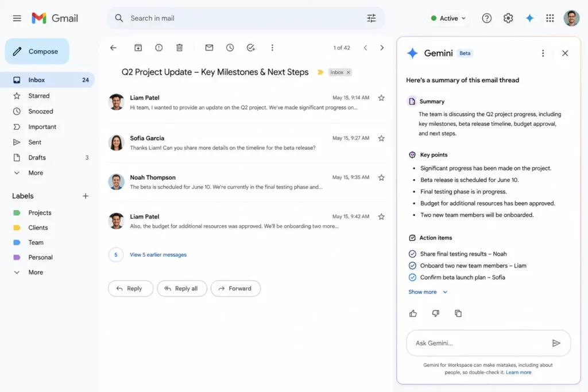Snooze the conversation clock icon

point(230,48)
